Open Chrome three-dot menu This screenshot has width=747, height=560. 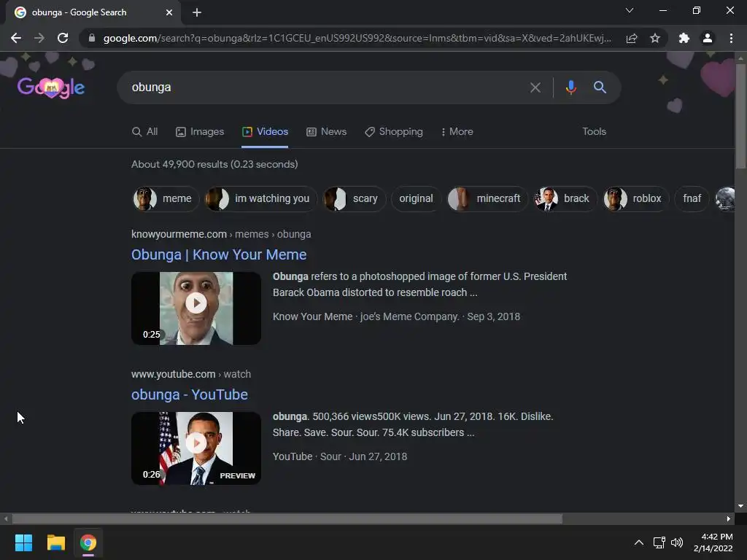[731, 38]
